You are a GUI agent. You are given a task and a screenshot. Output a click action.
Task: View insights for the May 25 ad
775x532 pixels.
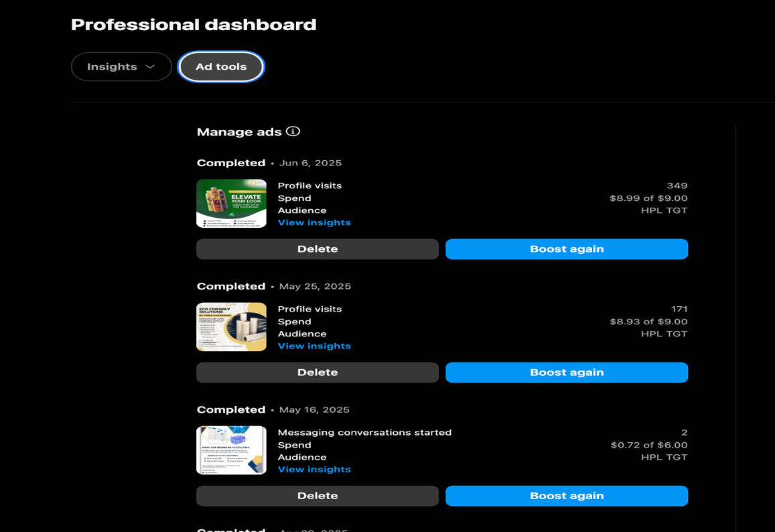[314, 345]
